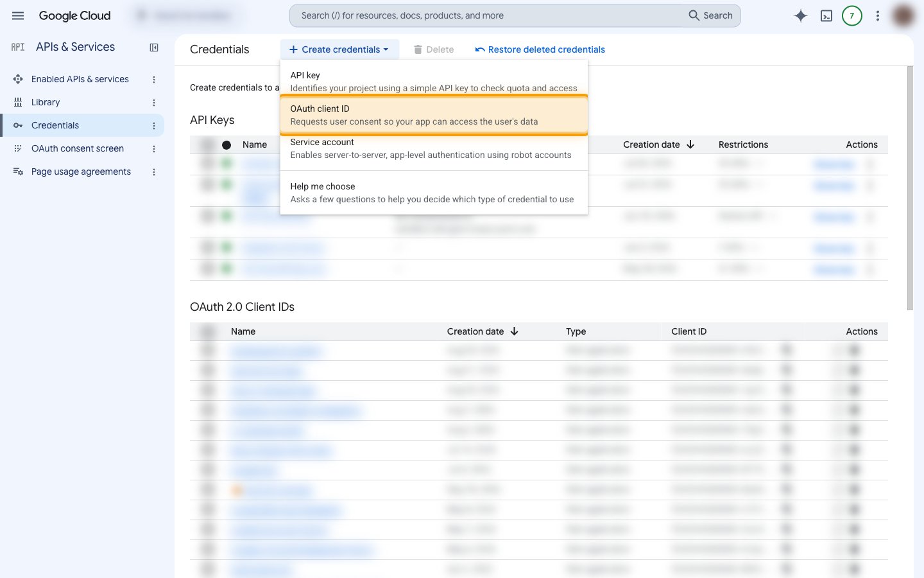The height and width of the screenshot is (578, 924).
Task: Click the OAuth table Client ID column header
Action: click(689, 331)
